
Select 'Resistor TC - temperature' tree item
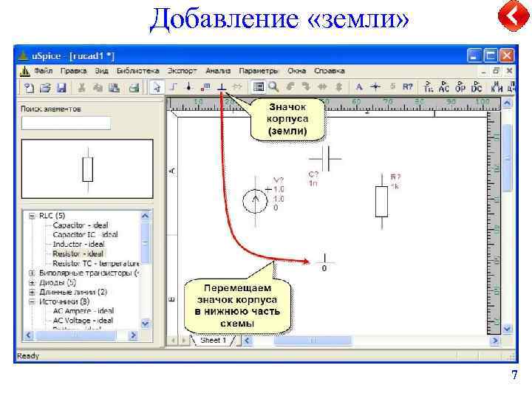pos(95,263)
